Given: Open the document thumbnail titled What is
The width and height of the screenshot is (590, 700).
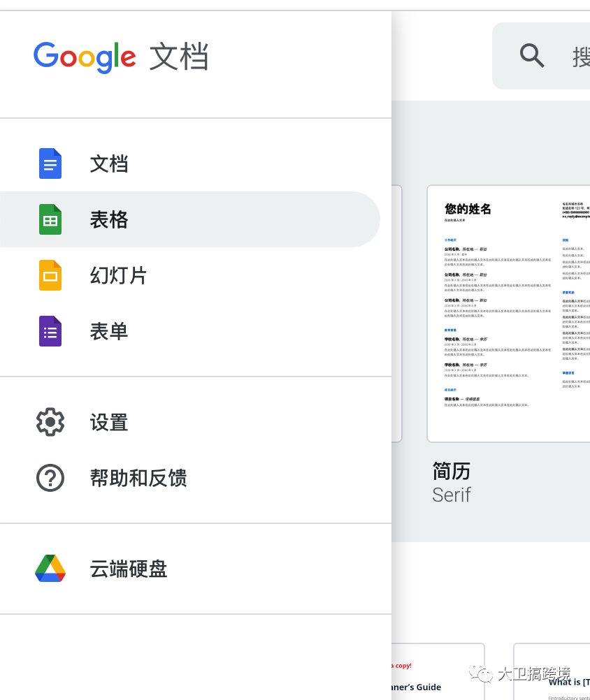Looking at the screenshot, I should (552, 671).
